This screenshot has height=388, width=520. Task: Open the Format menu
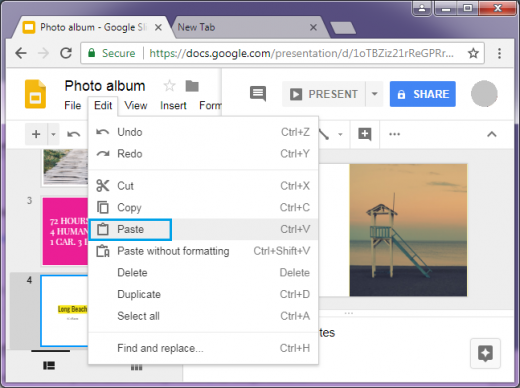[x=210, y=106]
